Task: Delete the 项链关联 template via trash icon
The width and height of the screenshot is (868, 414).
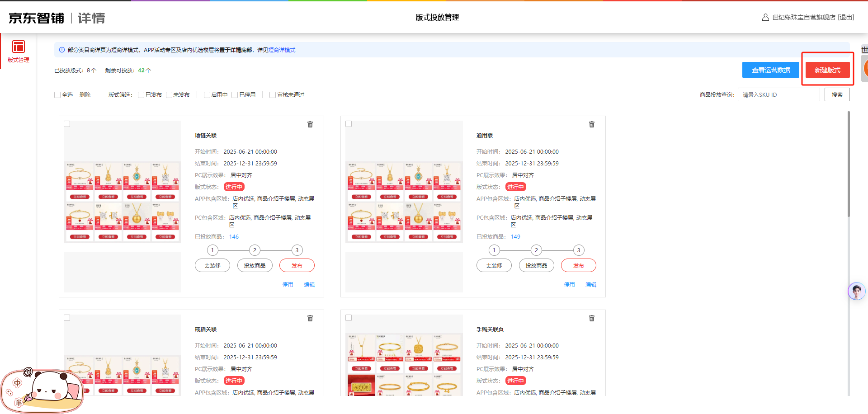Action: coord(310,124)
